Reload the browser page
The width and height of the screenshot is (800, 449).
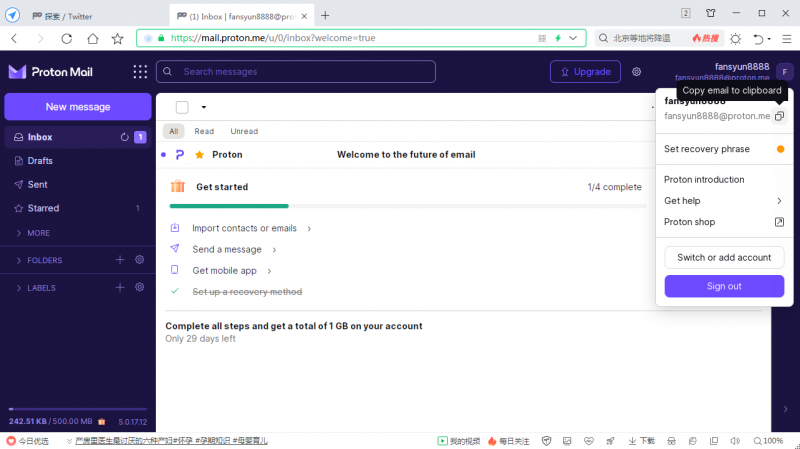coord(66,39)
